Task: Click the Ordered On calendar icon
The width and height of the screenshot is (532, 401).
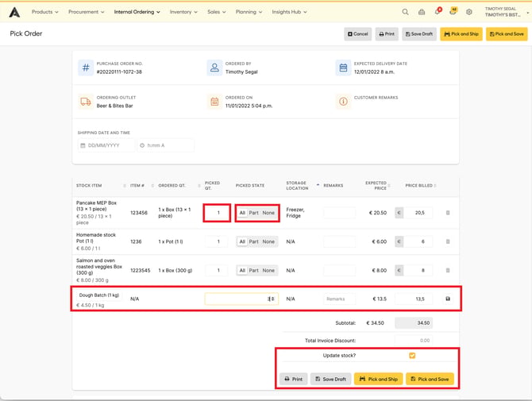Action: click(214, 102)
